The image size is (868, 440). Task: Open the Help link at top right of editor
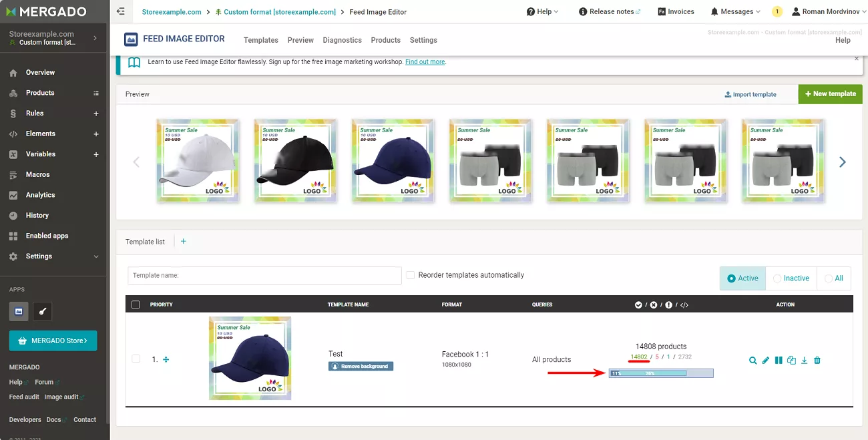pyautogui.click(x=843, y=41)
